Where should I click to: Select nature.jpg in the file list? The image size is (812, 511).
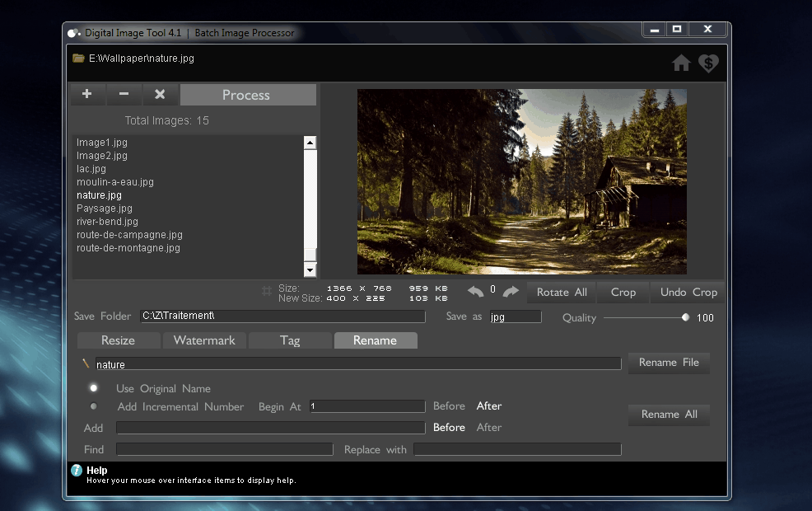tap(99, 195)
